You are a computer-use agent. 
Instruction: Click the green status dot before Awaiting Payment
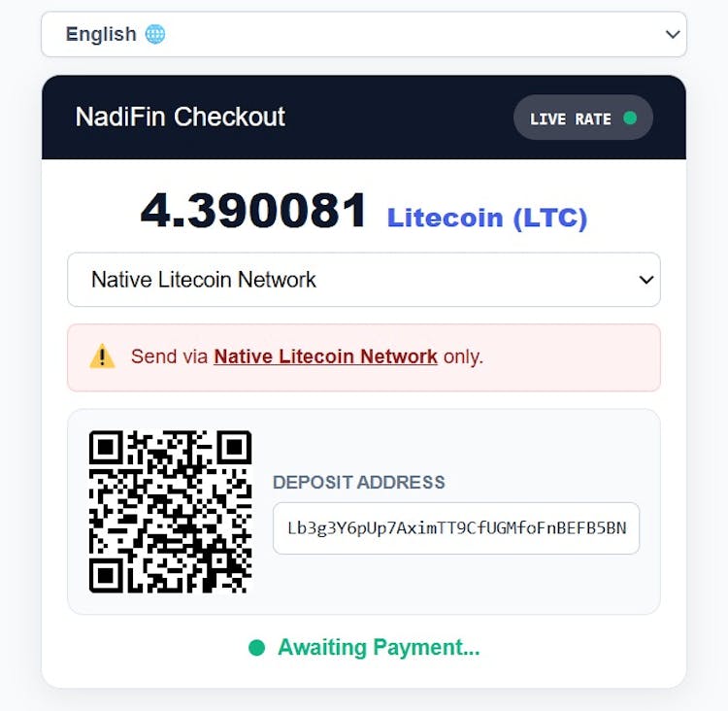click(256, 648)
